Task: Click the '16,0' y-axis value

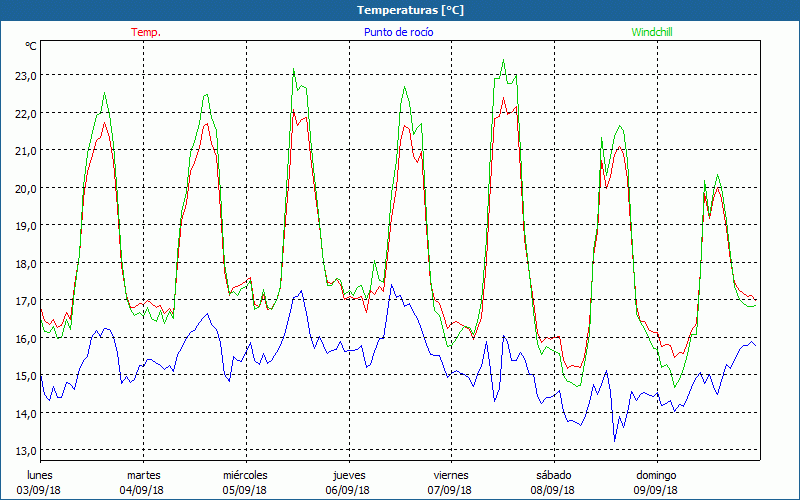Action: click(26, 338)
